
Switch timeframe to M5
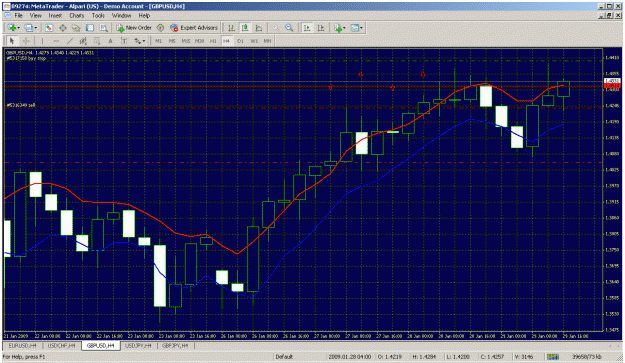[172, 41]
